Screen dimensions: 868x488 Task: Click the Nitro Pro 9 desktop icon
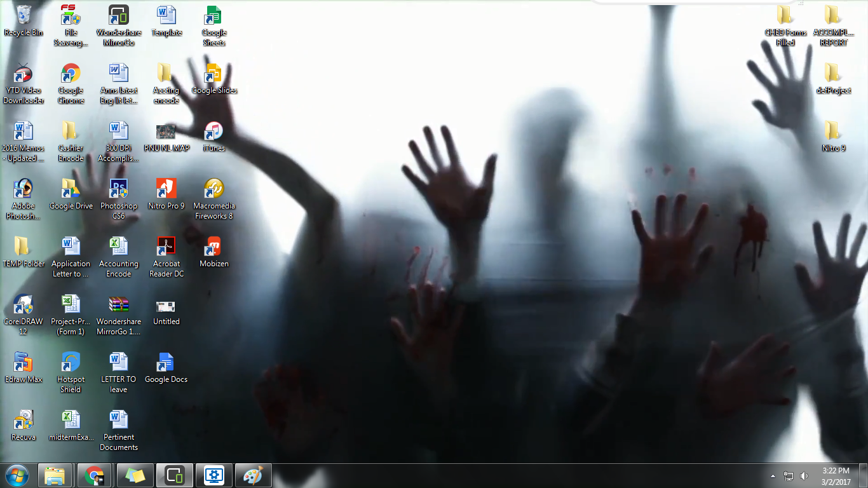coord(166,189)
